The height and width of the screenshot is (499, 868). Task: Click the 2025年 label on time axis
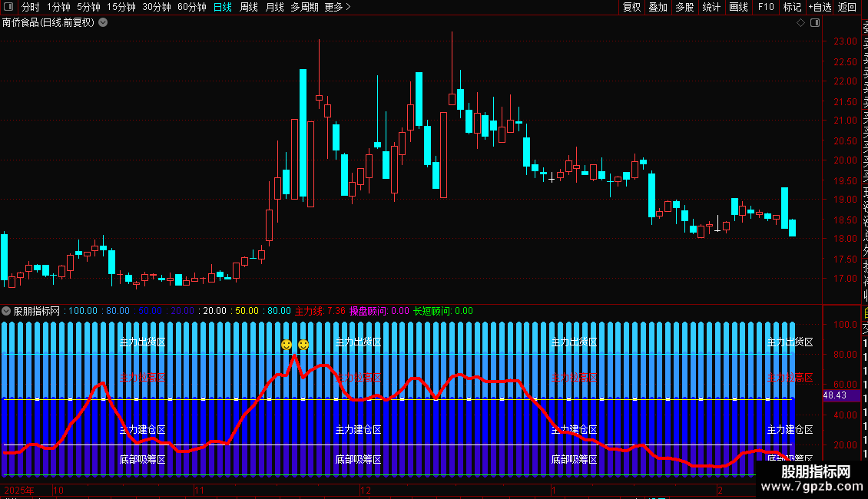pos(19,490)
